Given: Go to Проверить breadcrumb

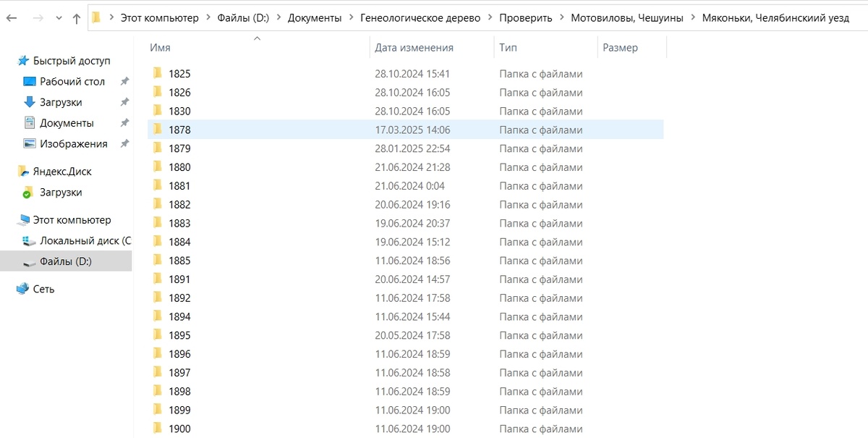Looking at the screenshot, I should (526, 18).
